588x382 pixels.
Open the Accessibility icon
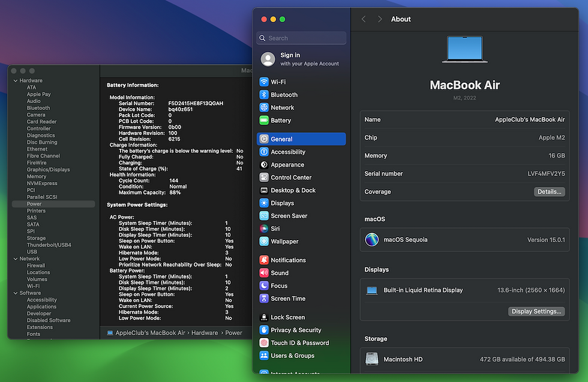(x=264, y=151)
